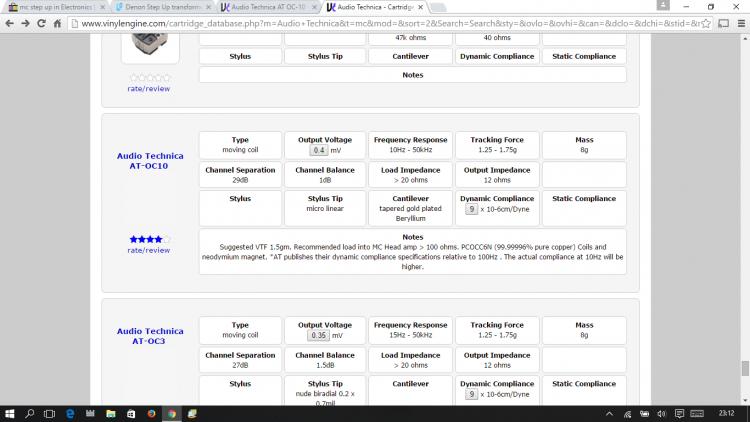Close the 'Audio Technica AT OC-10' tab
The image size is (750, 422).
314,7
